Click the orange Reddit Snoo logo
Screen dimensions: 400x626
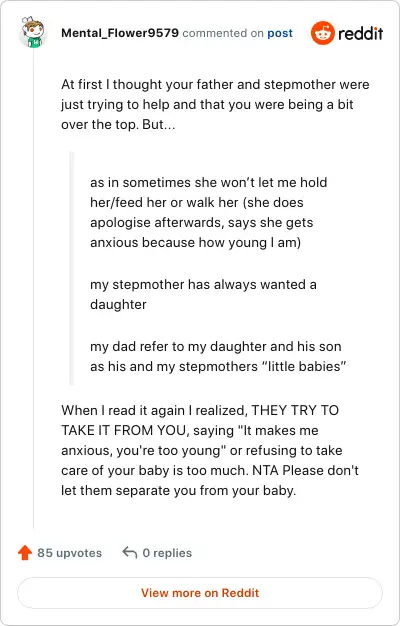(x=323, y=33)
